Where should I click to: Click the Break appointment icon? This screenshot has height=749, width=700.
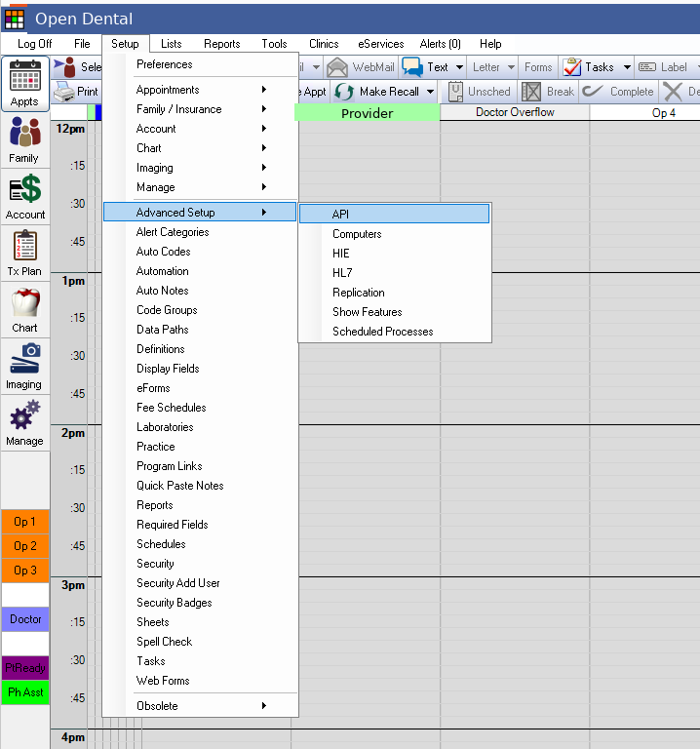[531, 92]
